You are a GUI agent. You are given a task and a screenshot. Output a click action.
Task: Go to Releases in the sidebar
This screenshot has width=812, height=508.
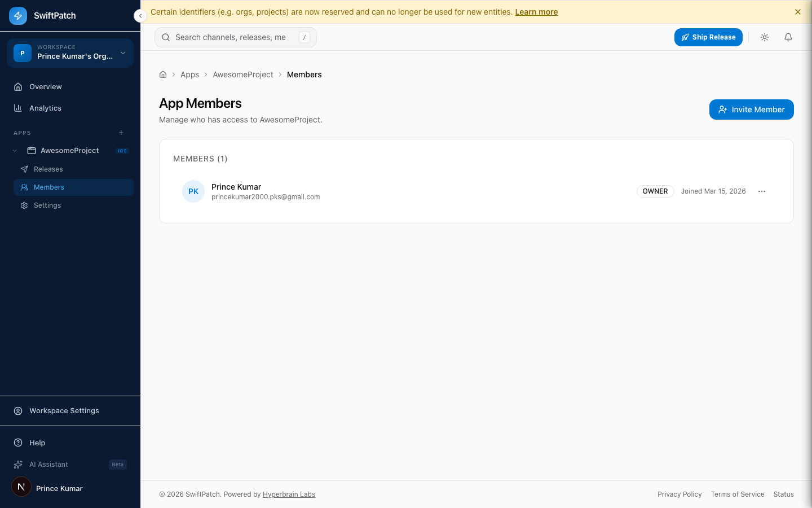[48, 169]
